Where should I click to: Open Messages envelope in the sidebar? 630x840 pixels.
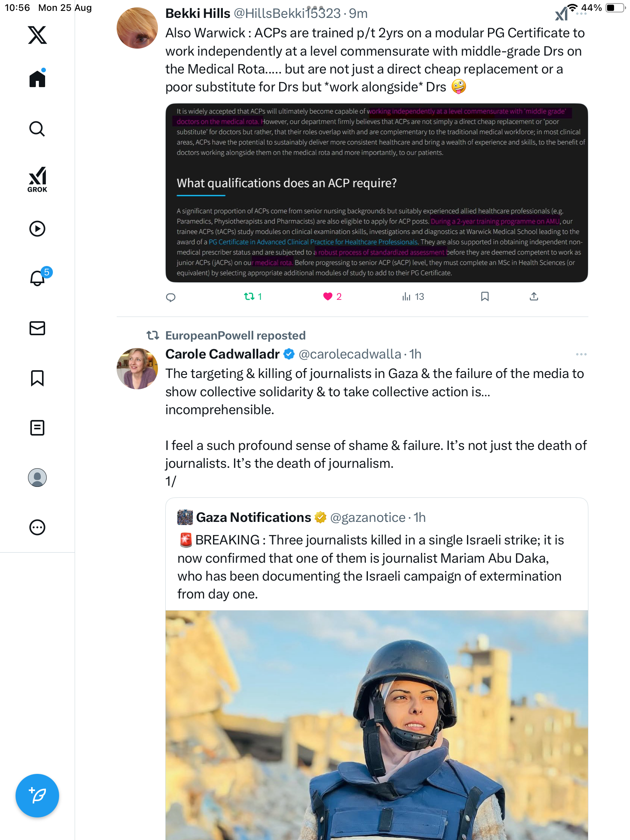tap(37, 328)
